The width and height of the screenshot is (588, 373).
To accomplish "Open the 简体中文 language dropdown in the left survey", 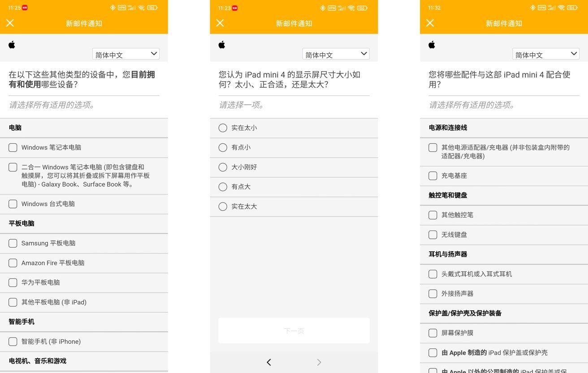I will pyautogui.click(x=126, y=54).
